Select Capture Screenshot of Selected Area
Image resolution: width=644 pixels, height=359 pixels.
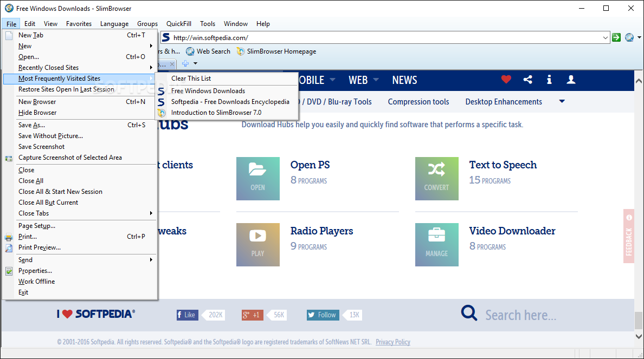pos(80,158)
